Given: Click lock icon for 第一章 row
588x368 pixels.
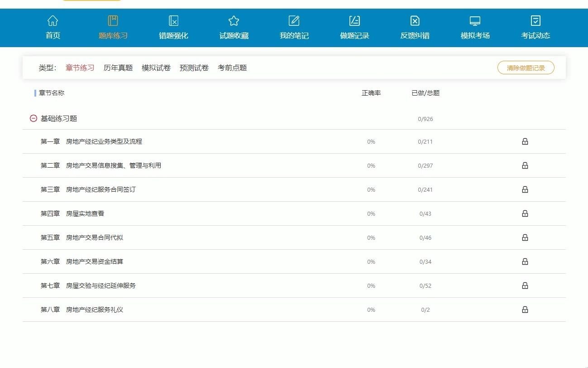Looking at the screenshot, I should point(525,141).
